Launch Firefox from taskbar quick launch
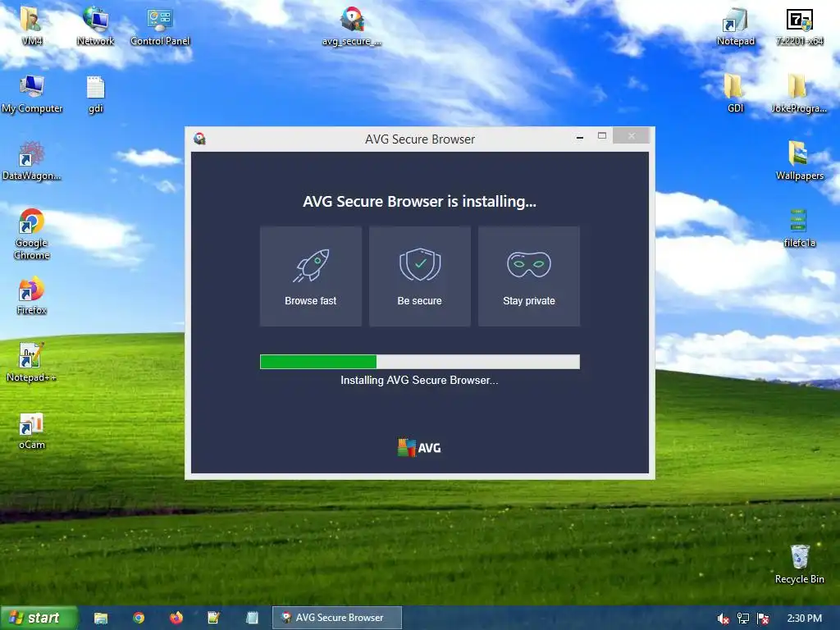 (176, 618)
